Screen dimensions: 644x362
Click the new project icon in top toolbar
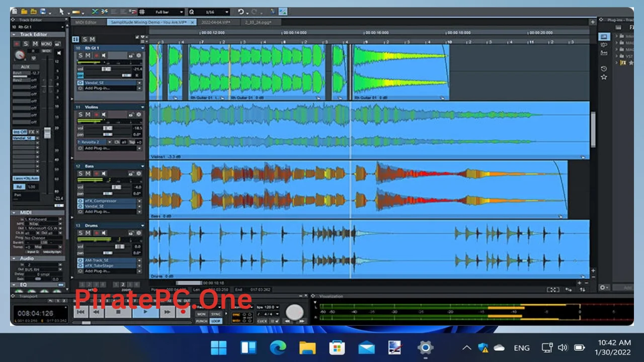15,12
